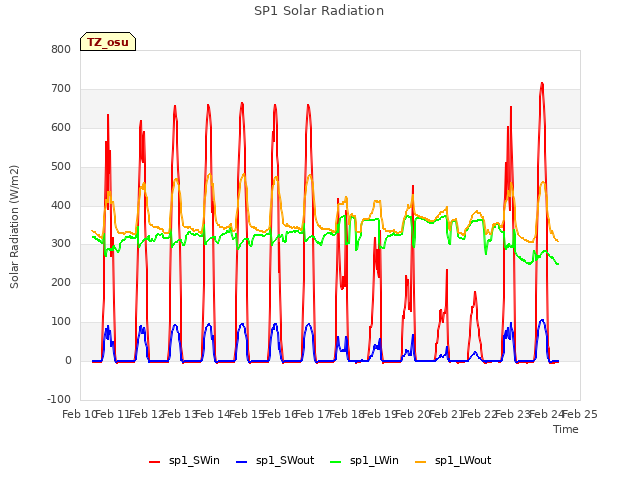Viewport: 640px width, 480px height.
Task: Click the 700 y-axis tick label
Action: pyautogui.click(x=61, y=89)
